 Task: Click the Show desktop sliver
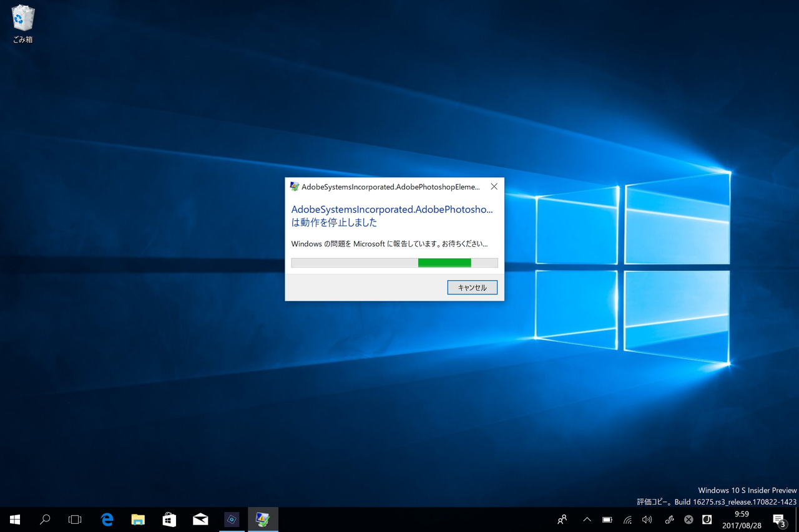click(797, 520)
